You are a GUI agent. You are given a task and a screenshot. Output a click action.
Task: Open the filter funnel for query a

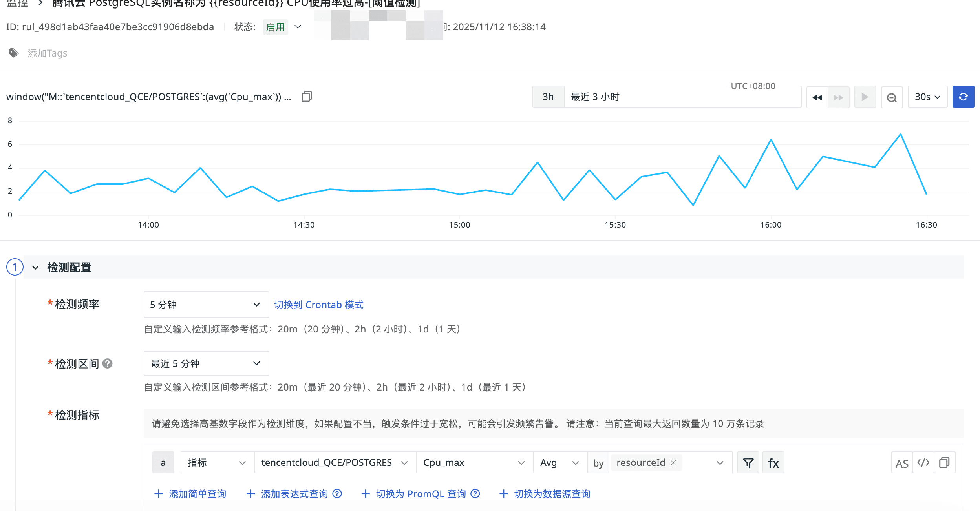click(748, 463)
